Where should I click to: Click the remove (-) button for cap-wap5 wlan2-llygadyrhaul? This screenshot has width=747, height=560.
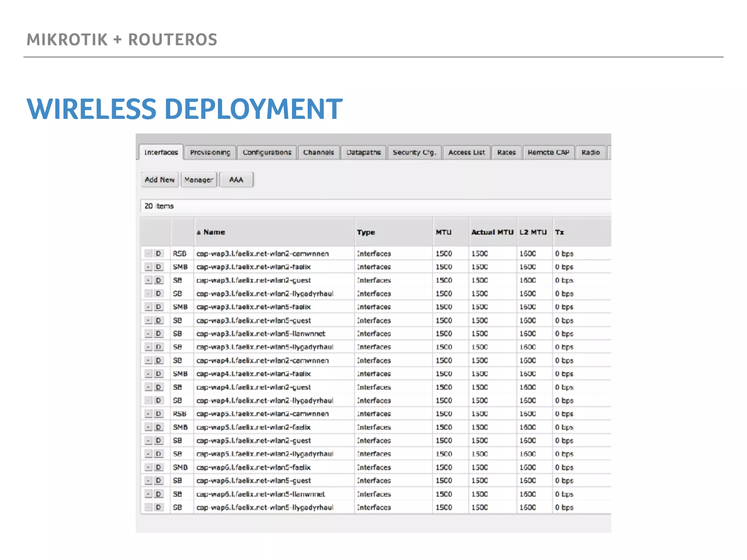click(x=148, y=454)
